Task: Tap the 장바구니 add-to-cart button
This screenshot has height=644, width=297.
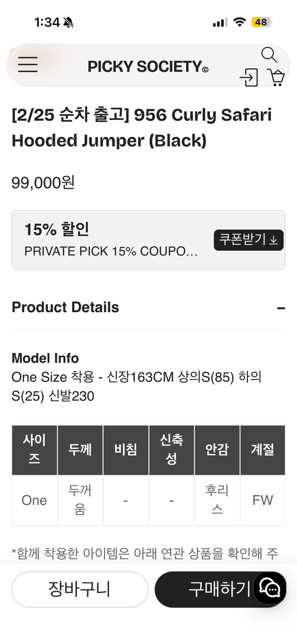Action: coord(79,589)
